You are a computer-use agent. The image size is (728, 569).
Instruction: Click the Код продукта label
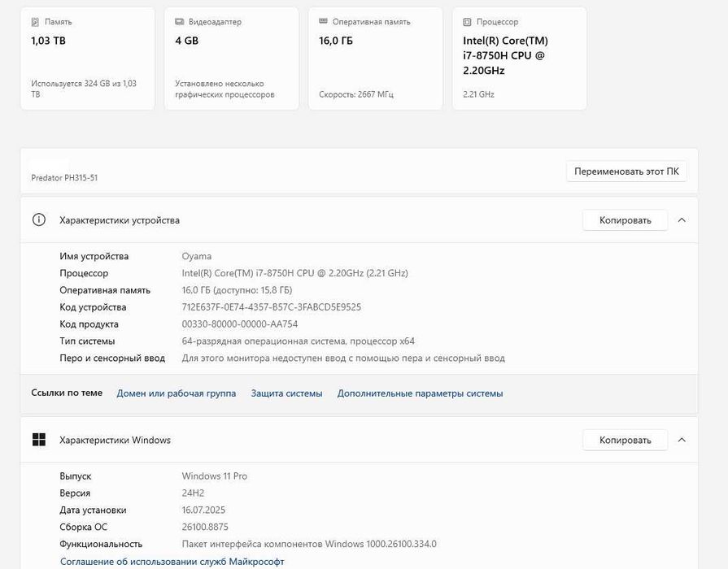89,324
